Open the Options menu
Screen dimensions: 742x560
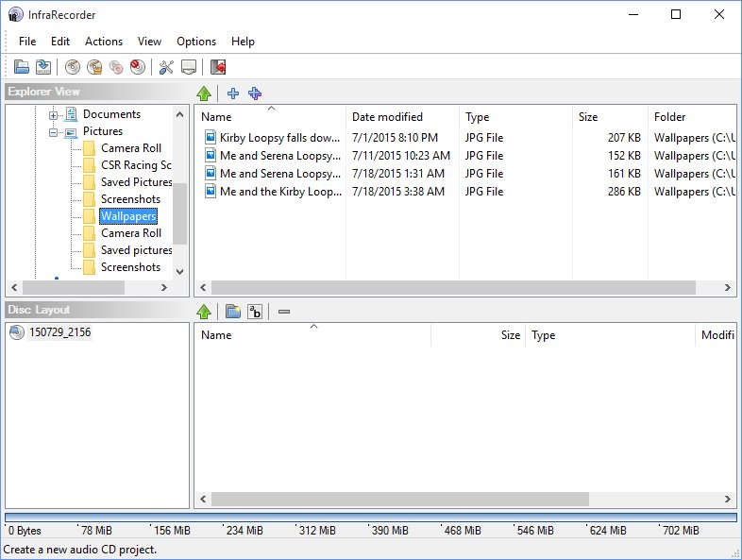click(196, 42)
